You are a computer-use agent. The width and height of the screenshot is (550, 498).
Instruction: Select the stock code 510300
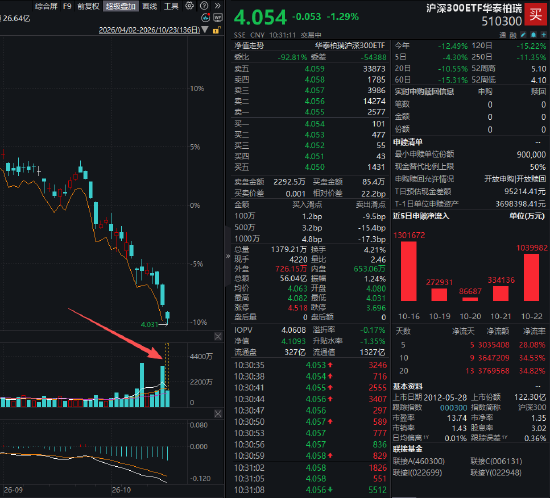[x=502, y=21]
